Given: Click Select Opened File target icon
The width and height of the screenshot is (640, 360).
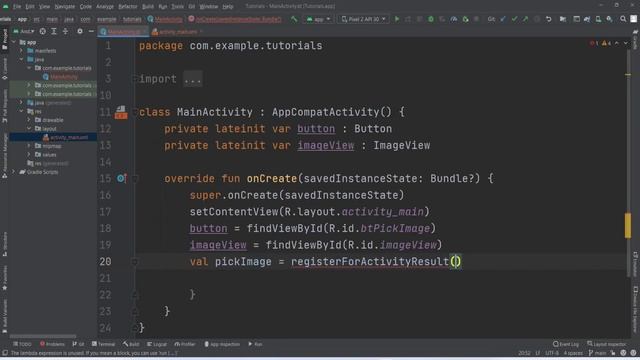Looking at the screenshot, I should click(42, 31).
